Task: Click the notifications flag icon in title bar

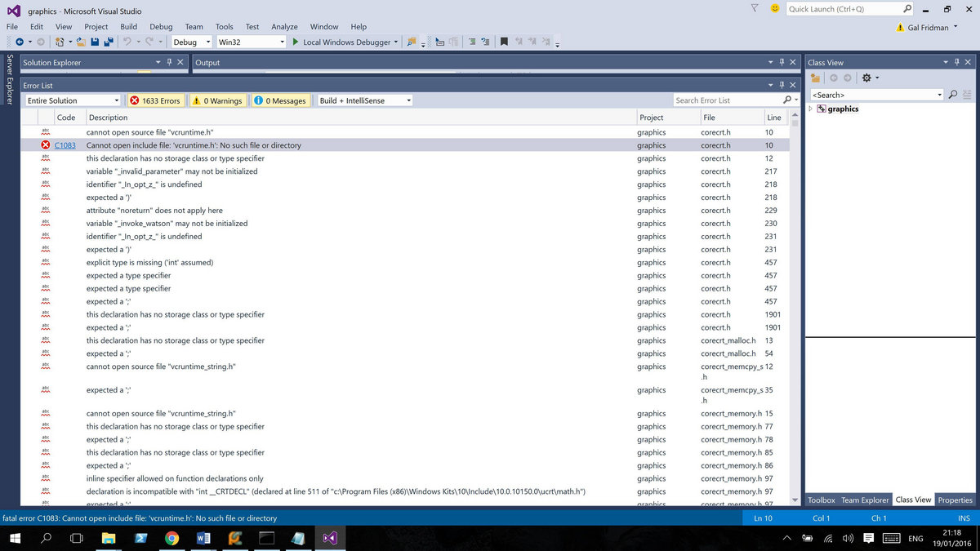Action: pos(755,9)
